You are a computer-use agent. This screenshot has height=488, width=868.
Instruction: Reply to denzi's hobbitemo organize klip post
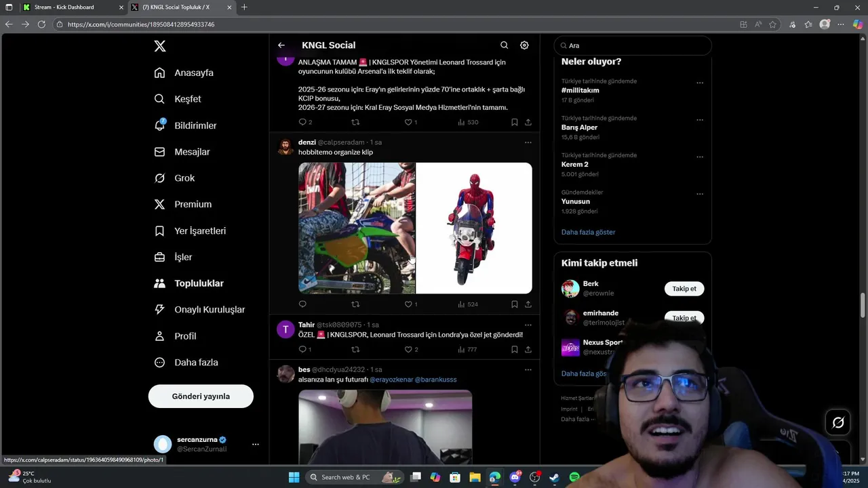pyautogui.click(x=302, y=304)
